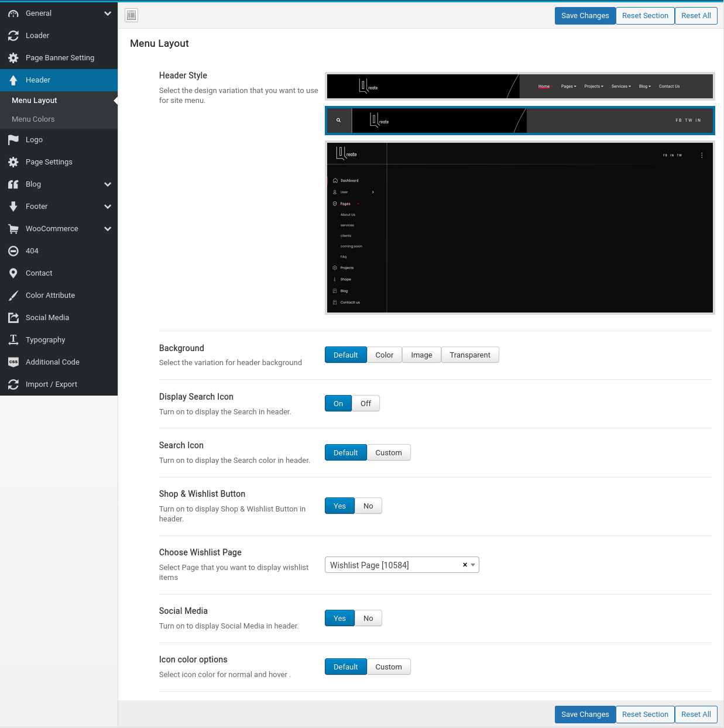Set header background to Transparent
724x728 pixels.
[470, 355]
